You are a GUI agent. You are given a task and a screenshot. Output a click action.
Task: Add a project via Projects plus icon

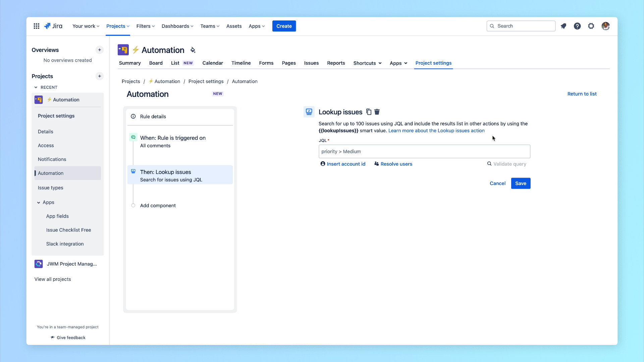click(x=100, y=76)
